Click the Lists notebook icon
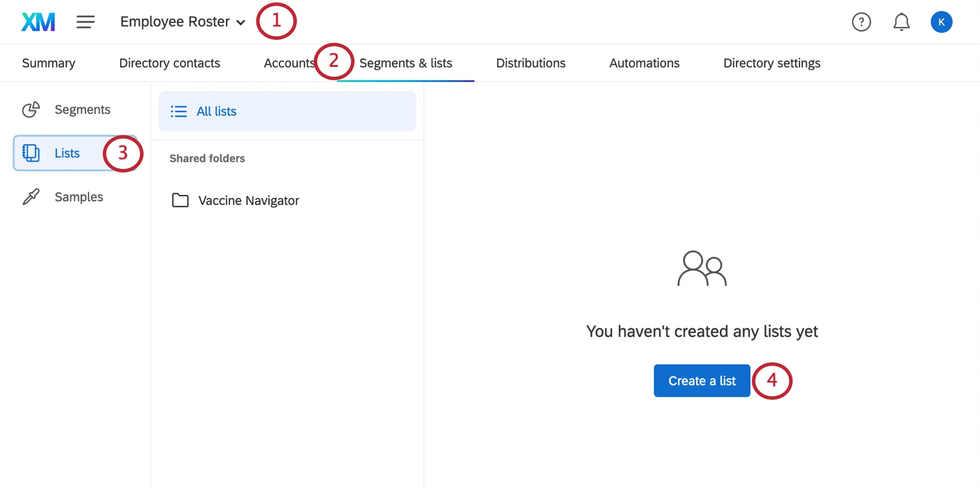This screenshot has height=488, width=980. pos(31,153)
